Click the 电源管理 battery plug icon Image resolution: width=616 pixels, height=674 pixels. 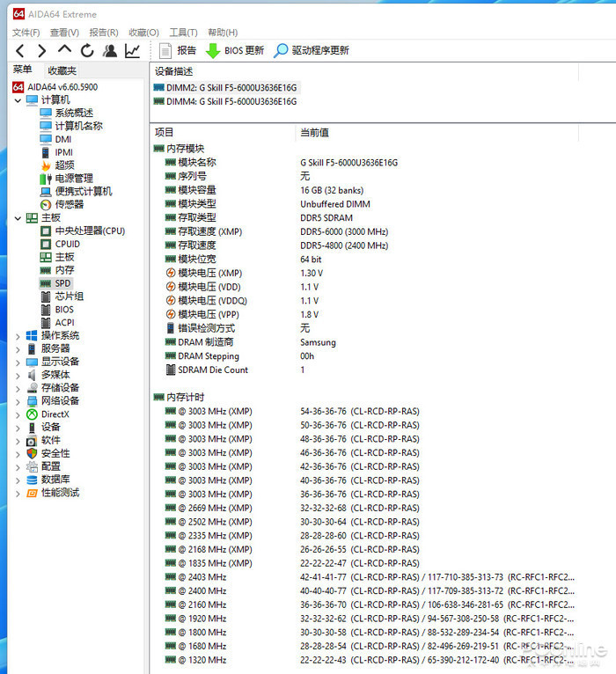[x=46, y=179]
